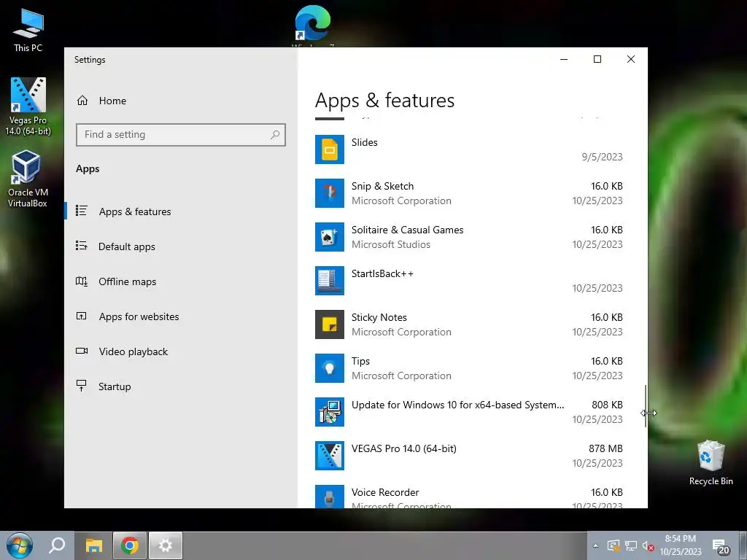Image resolution: width=747 pixels, height=560 pixels.
Task: Click the Sticky Notes app icon
Action: click(x=329, y=324)
